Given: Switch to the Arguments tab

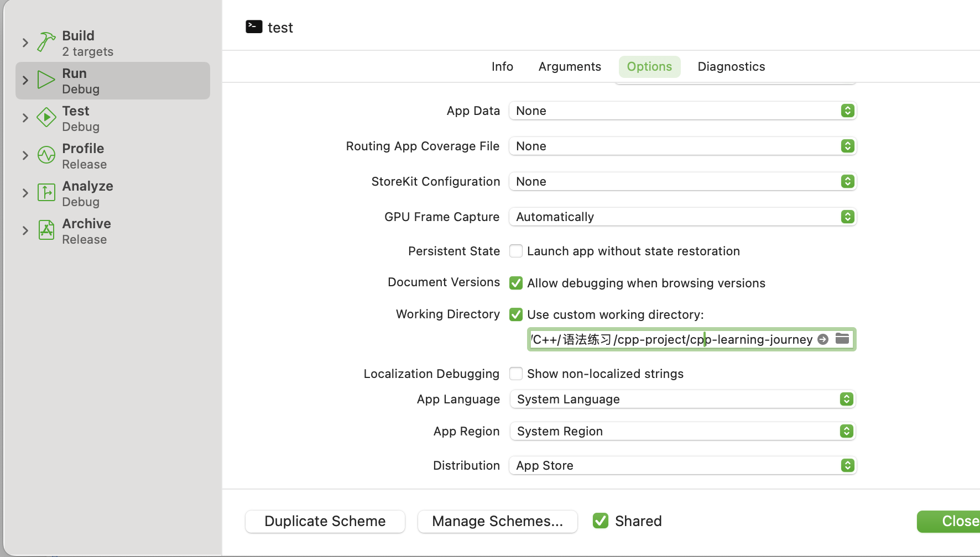Looking at the screenshot, I should click(570, 67).
